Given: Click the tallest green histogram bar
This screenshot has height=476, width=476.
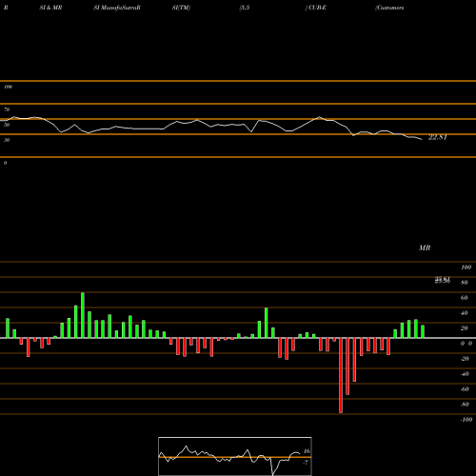Looking at the screenshot, I should pos(83,315).
